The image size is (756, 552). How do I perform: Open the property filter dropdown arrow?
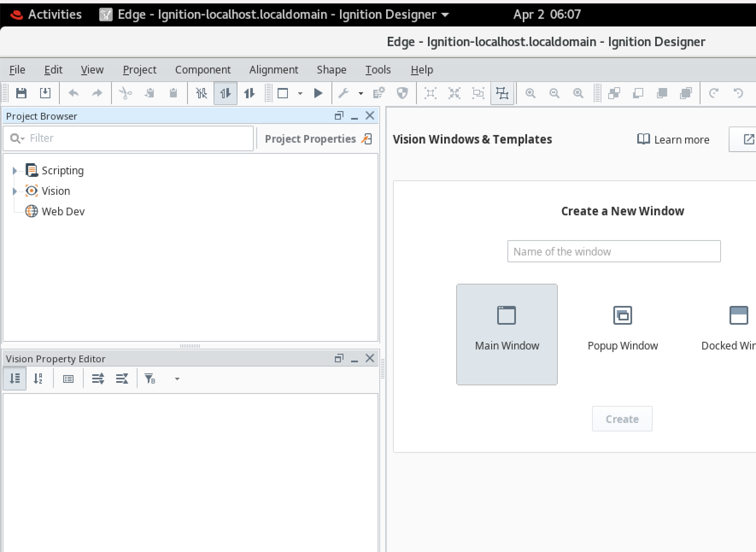pyautogui.click(x=177, y=379)
